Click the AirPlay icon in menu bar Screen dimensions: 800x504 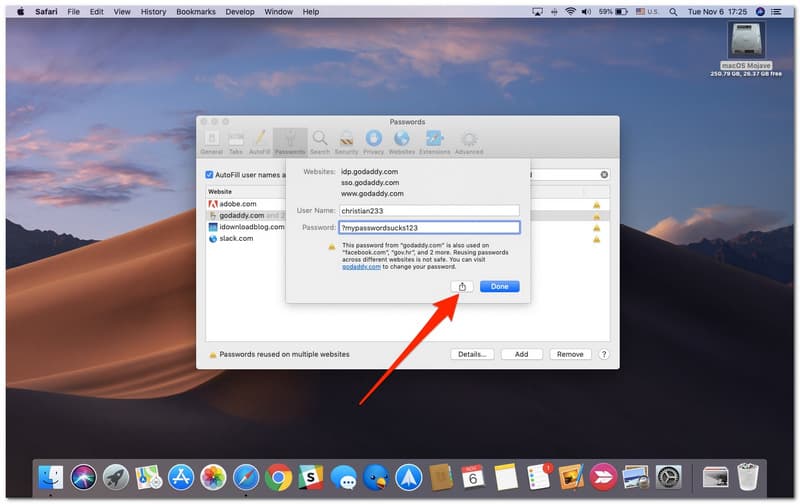pyautogui.click(x=537, y=11)
